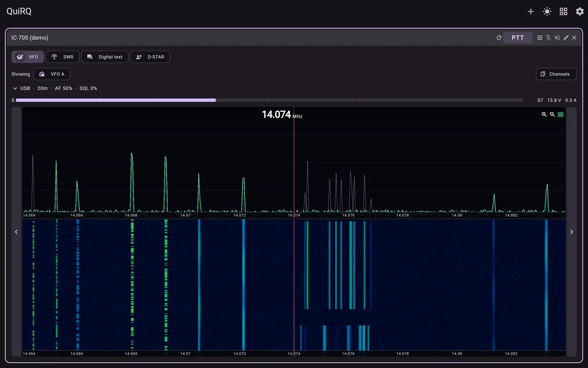Toggle the muted microphone icon
This screenshot has width=588, height=368.
click(x=548, y=38)
